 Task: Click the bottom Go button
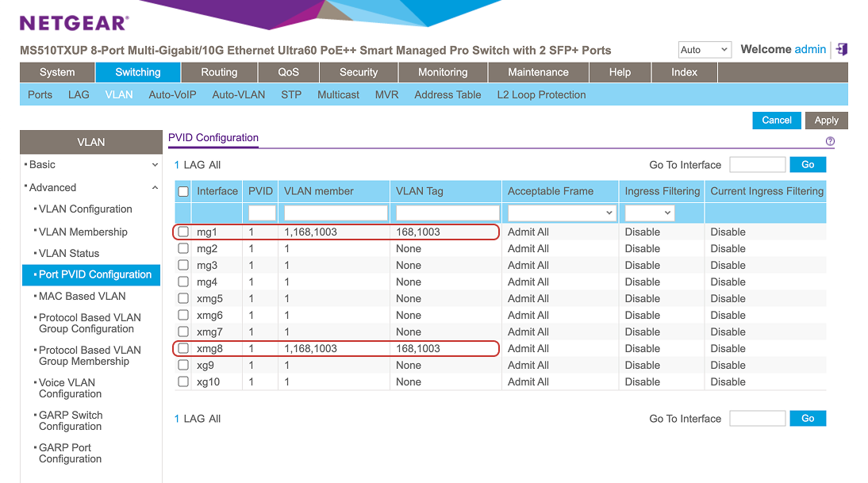pyautogui.click(x=808, y=418)
